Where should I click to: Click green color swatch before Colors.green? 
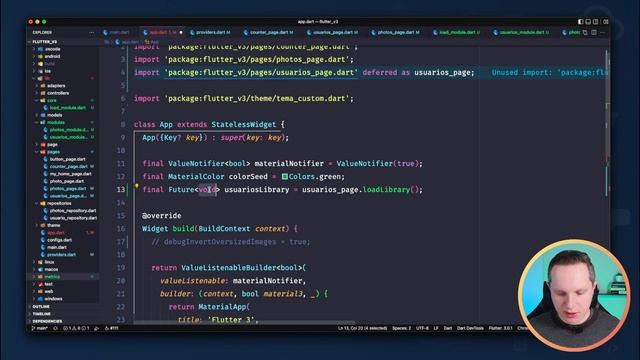(284, 177)
